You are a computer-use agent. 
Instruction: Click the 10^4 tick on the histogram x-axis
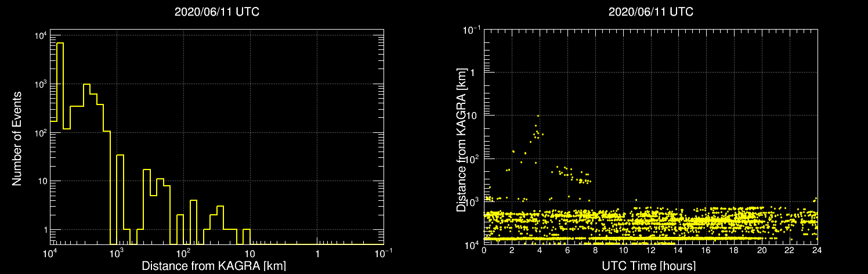pyautogui.click(x=50, y=254)
